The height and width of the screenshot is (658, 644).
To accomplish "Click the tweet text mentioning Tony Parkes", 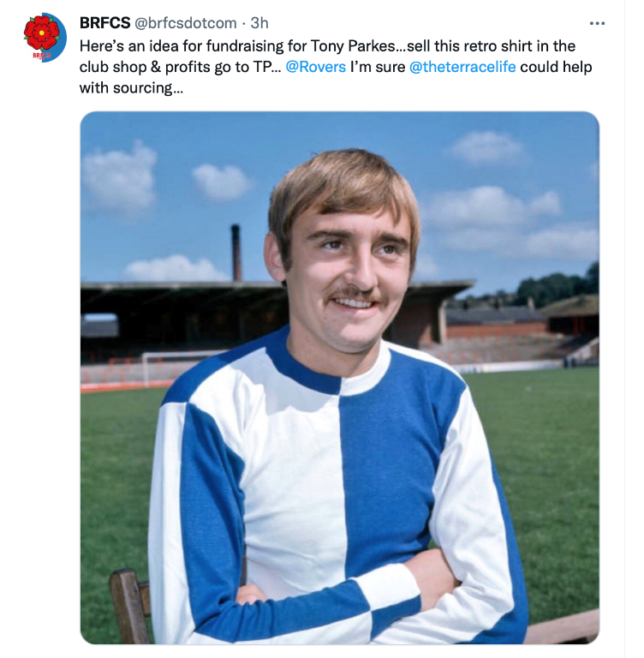I will [336, 67].
